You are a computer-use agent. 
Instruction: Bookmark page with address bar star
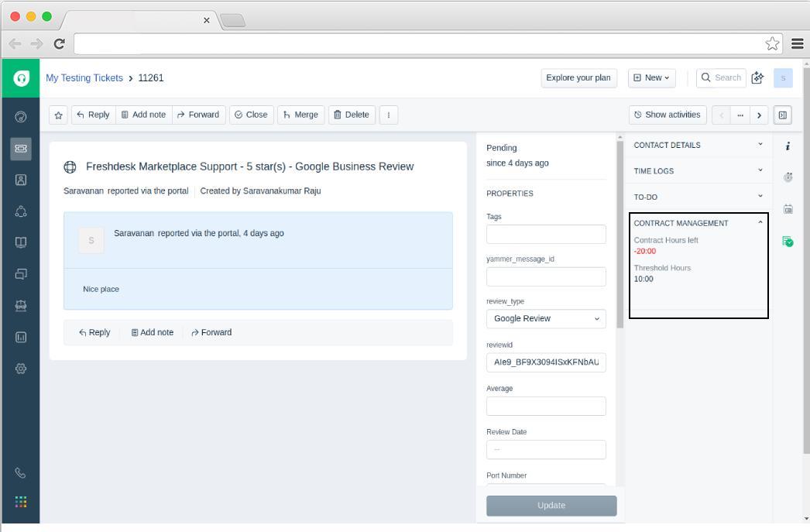[x=772, y=43]
